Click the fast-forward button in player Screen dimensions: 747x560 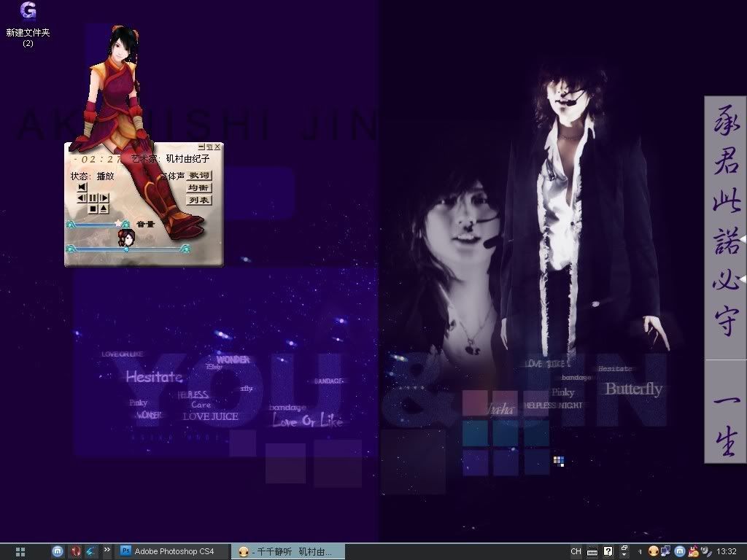[x=104, y=198]
